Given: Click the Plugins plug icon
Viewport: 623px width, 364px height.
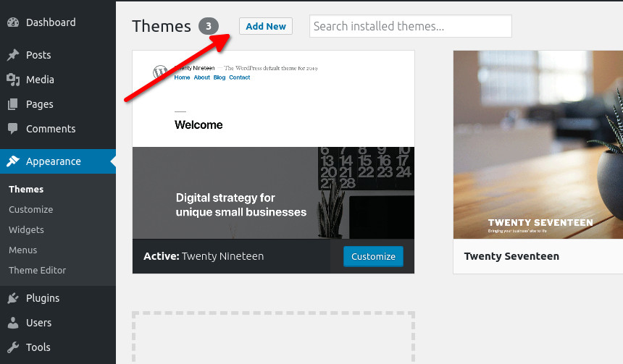Looking at the screenshot, I should tap(13, 298).
